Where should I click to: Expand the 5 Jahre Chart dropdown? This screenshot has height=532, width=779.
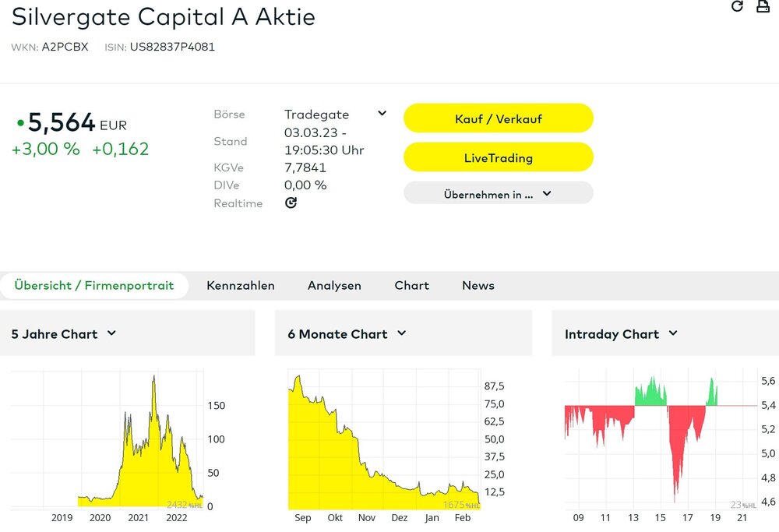(111, 333)
